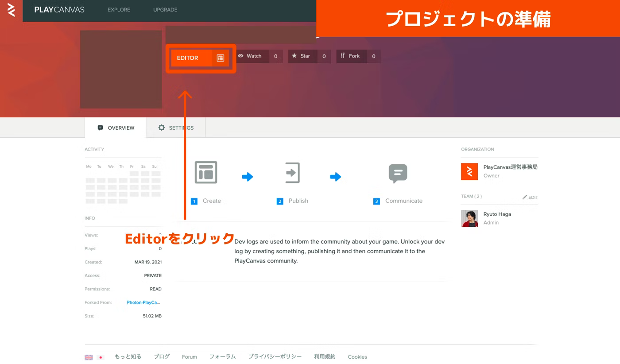Click the PlayCanvas logo icon
This screenshot has width=620, height=364.
11,10
